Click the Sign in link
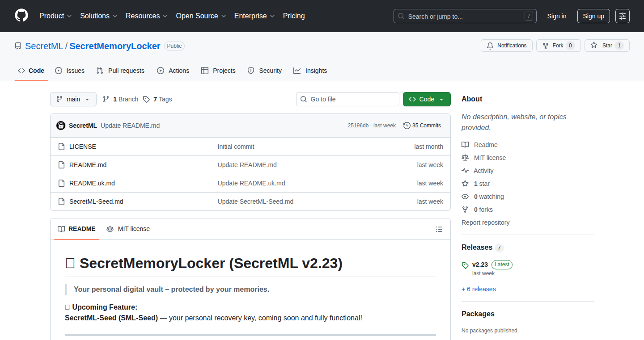The height and width of the screenshot is (340, 644). [557, 16]
